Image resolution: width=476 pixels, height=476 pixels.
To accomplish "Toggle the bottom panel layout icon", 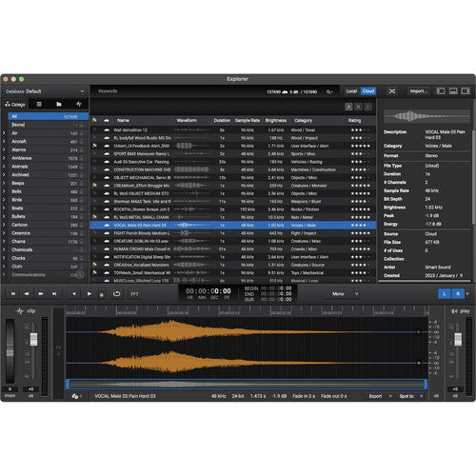I will click(x=453, y=91).
